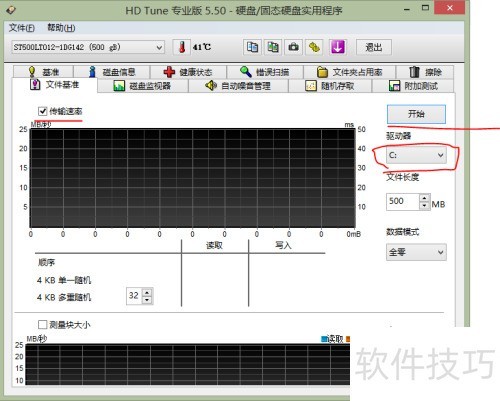
Task: Close the HD Tune window
Action: [450, 8]
